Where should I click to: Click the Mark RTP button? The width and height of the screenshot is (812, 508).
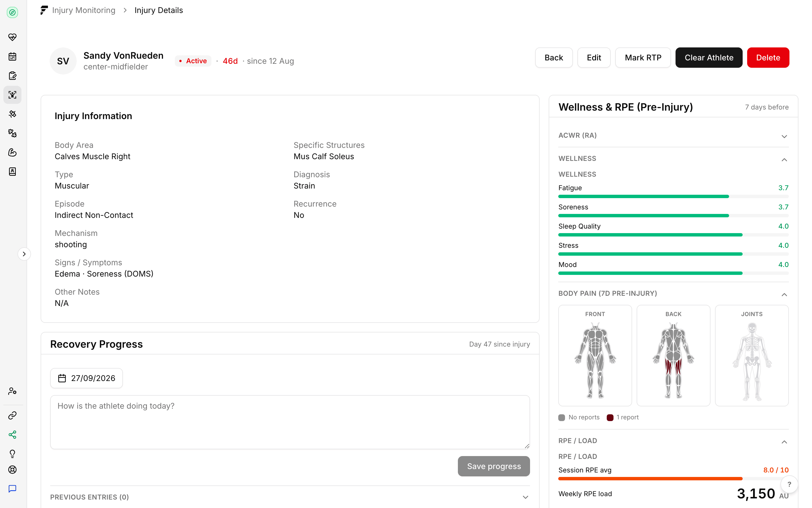[643, 58]
